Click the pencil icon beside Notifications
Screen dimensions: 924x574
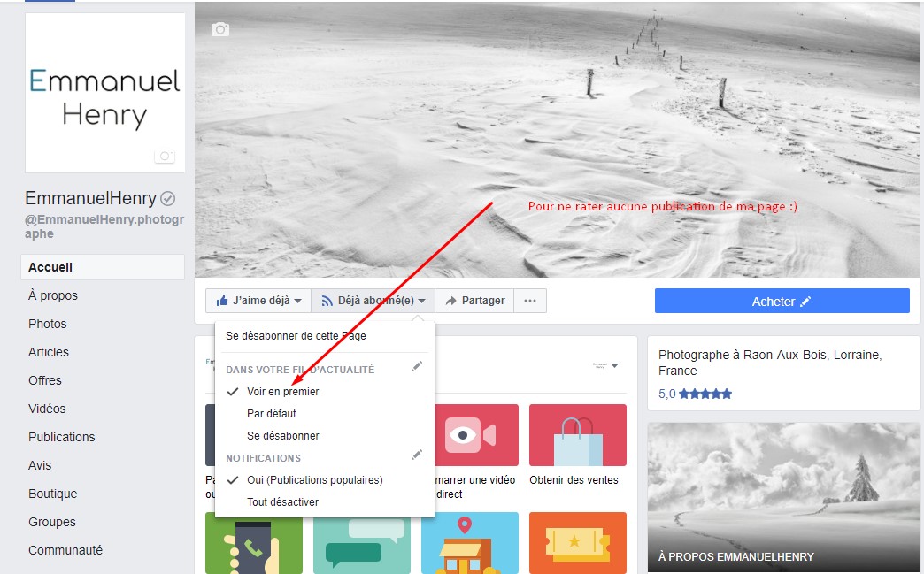pyautogui.click(x=417, y=455)
